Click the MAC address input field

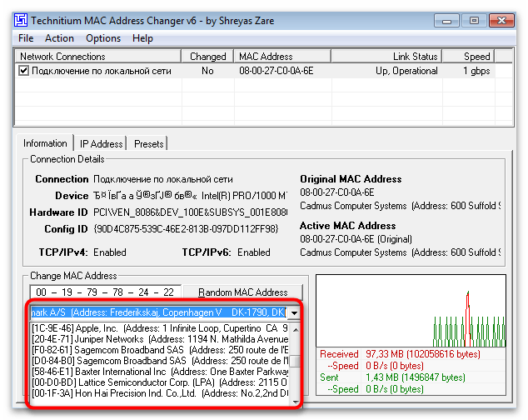[106, 292]
